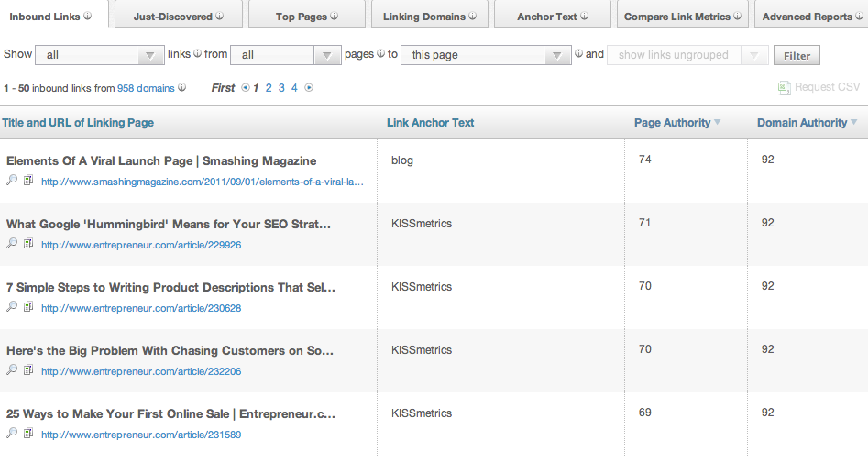Image resolution: width=868 pixels, height=463 pixels.
Task: Click '25 Ways to Make Your First' title
Action: click(170, 413)
